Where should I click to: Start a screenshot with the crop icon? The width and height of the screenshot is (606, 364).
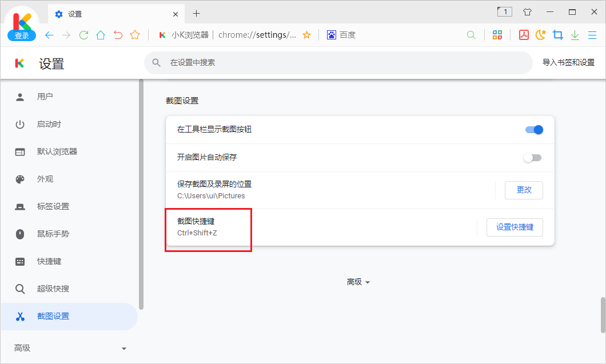tap(557, 35)
